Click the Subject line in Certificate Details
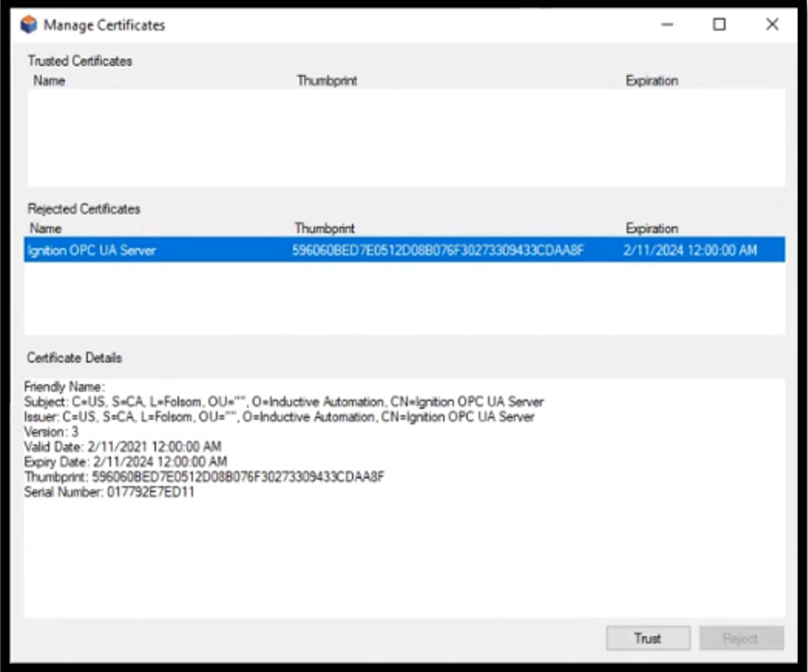 coord(284,401)
